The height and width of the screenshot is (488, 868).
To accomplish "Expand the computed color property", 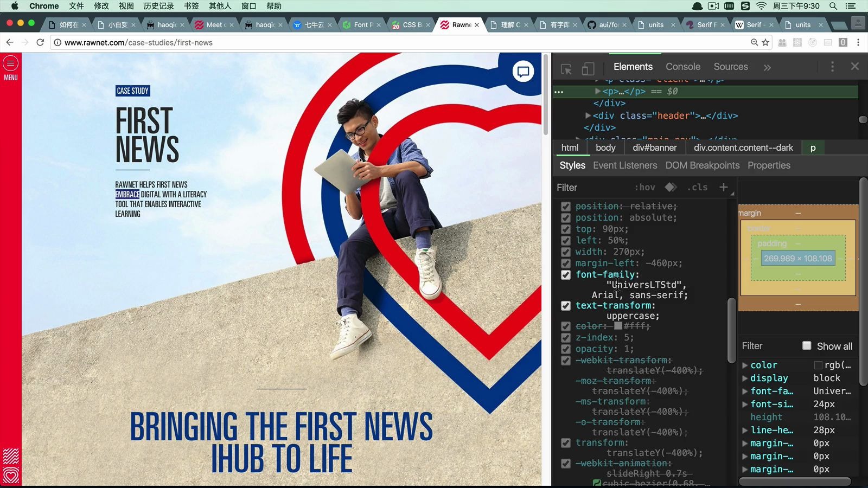I will coord(745,365).
